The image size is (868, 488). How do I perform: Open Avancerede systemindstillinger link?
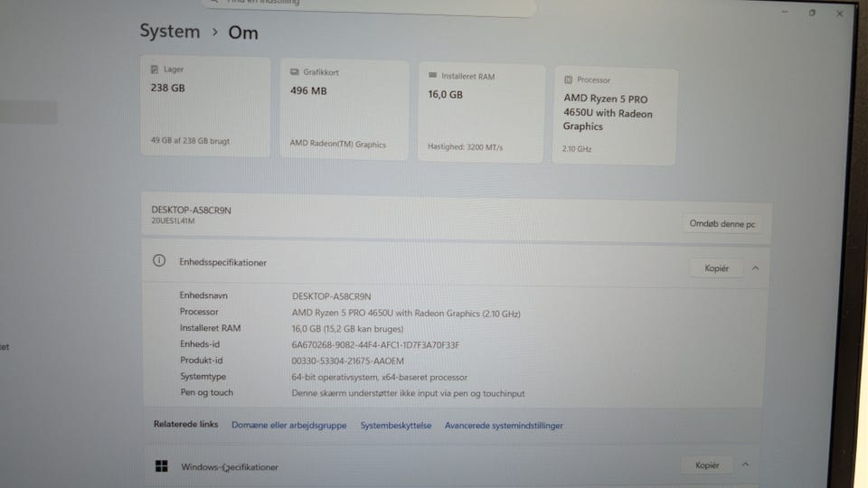coord(504,426)
